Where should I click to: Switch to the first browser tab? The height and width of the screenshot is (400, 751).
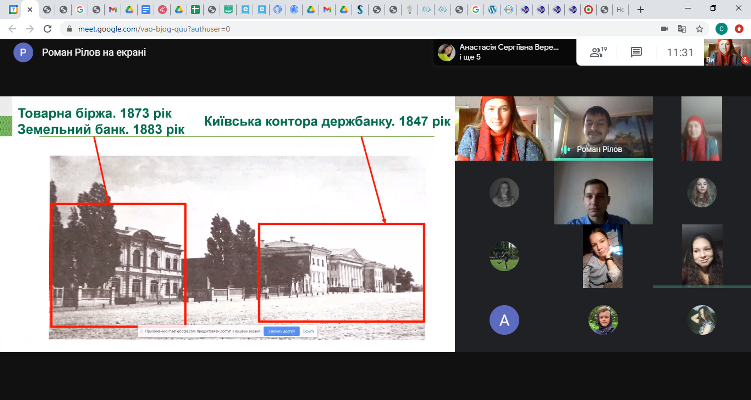(x=12, y=9)
